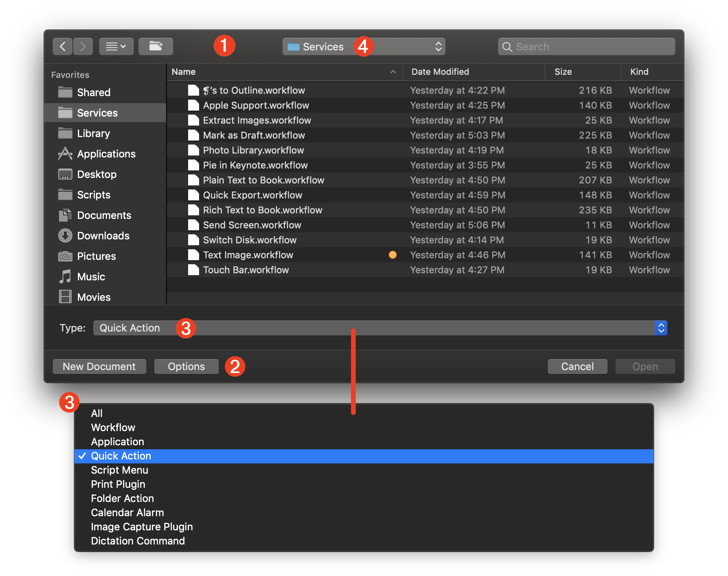Open the view options dropdown in toolbar

[116, 46]
